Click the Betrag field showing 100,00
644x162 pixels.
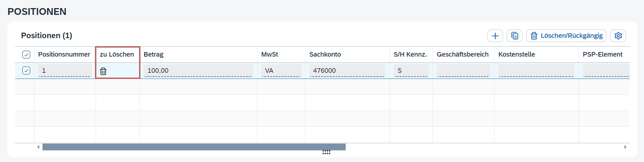[x=198, y=70]
